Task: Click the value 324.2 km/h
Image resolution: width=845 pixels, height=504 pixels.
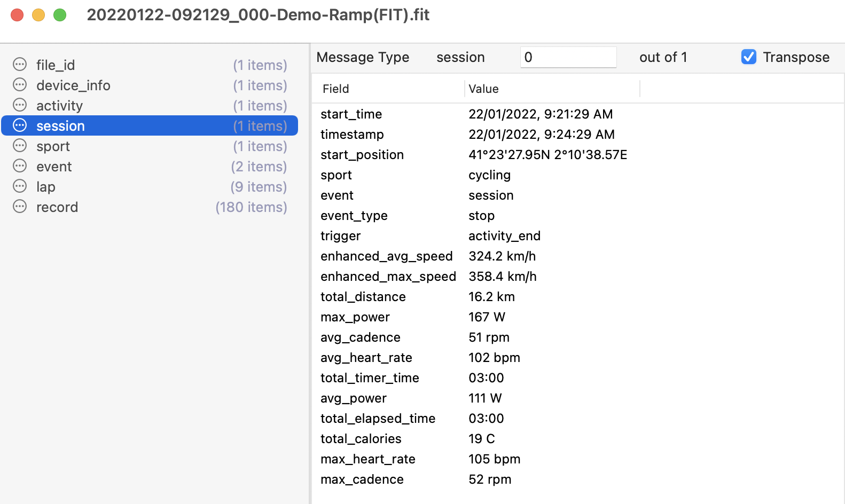Action: coord(502,256)
